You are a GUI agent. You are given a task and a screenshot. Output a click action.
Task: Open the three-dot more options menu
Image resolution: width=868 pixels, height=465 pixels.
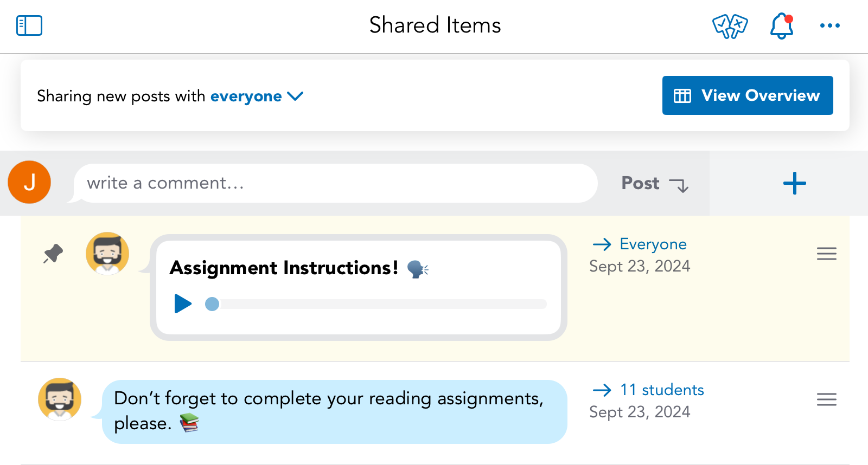[829, 25]
